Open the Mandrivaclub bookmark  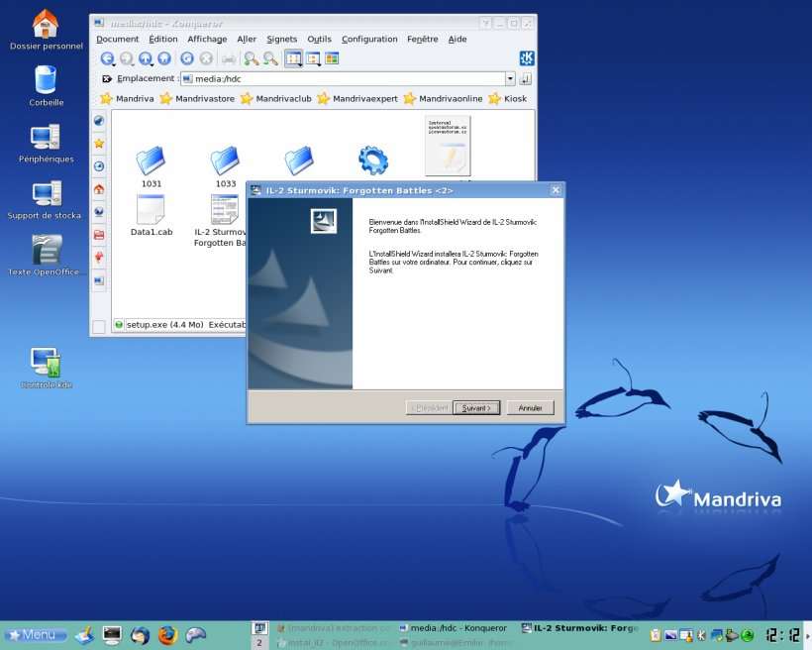click(x=276, y=98)
